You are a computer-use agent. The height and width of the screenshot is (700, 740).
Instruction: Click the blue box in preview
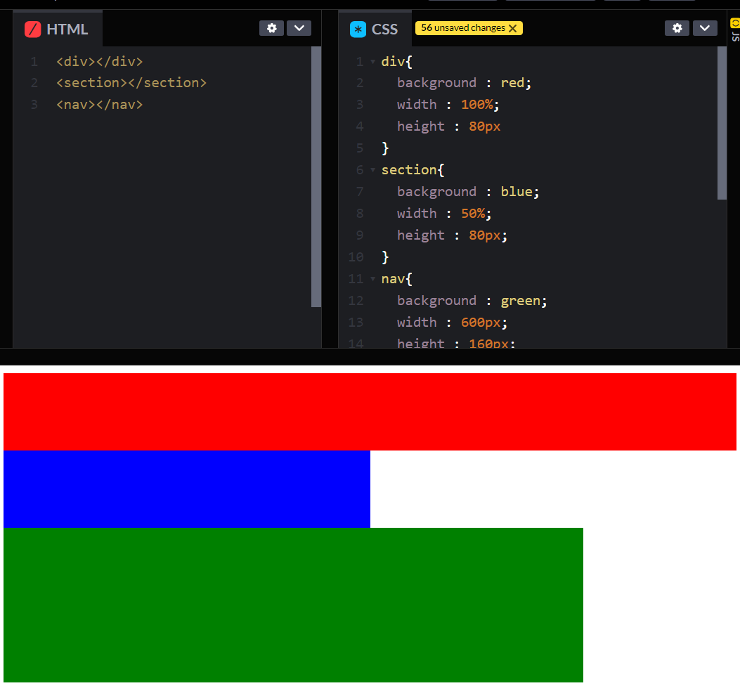click(x=186, y=489)
